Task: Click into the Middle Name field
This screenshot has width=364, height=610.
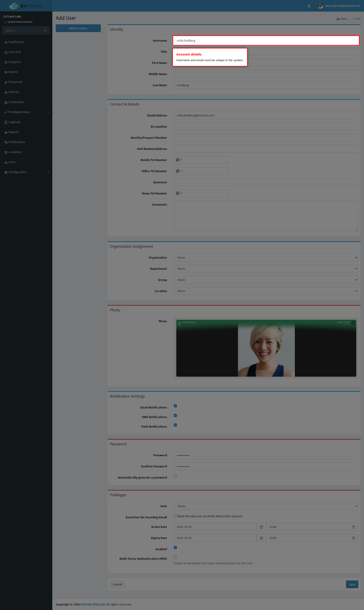Action: 266,74
